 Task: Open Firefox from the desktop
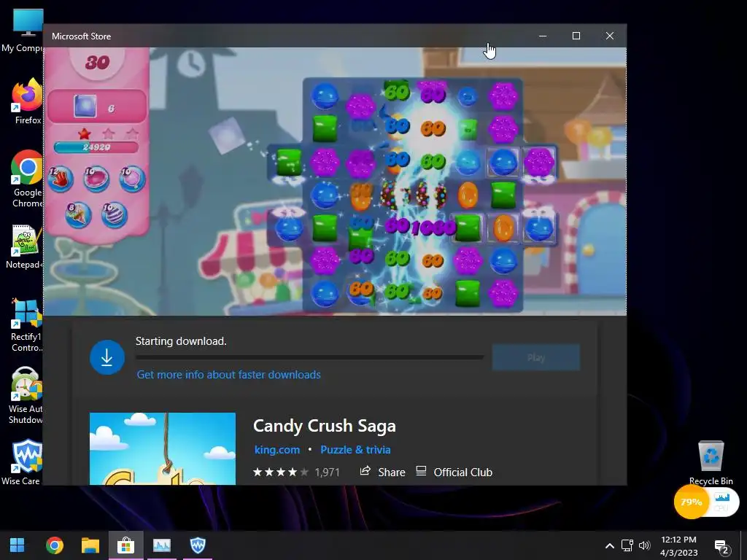[x=26, y=101]
